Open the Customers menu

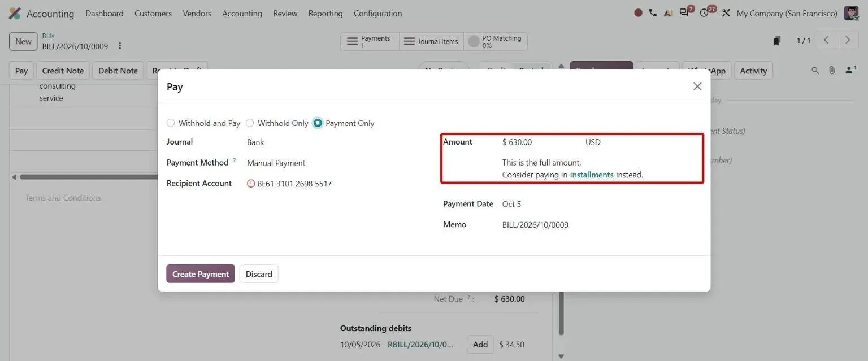click(x=153, y=13)
